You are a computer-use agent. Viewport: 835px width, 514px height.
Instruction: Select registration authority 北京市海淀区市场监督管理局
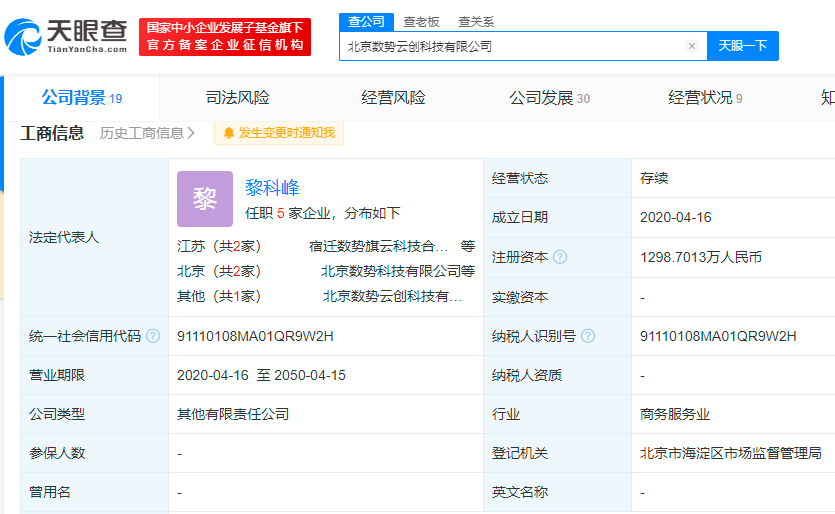point(731,453)
